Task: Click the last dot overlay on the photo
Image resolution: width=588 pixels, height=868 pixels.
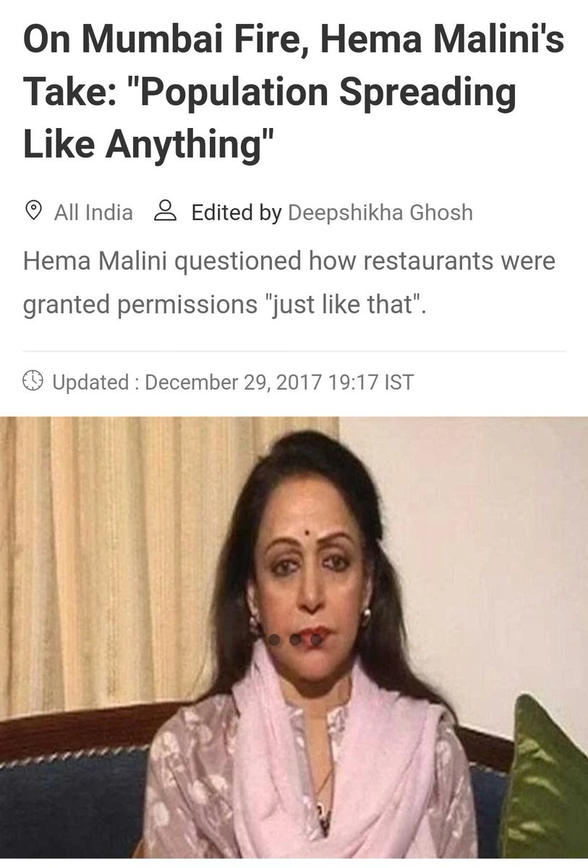Action: pyautogui.click(x=316, y=639)
